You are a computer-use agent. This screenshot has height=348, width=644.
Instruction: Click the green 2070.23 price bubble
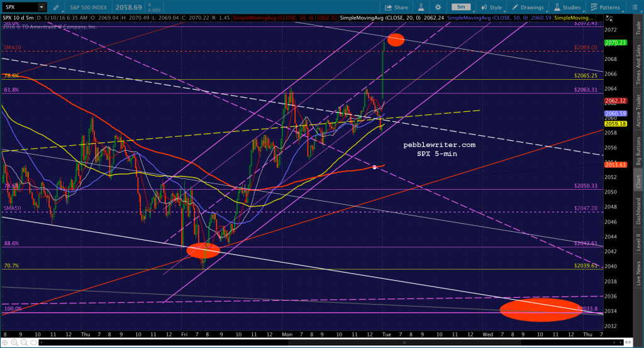[x=615, y=43]
